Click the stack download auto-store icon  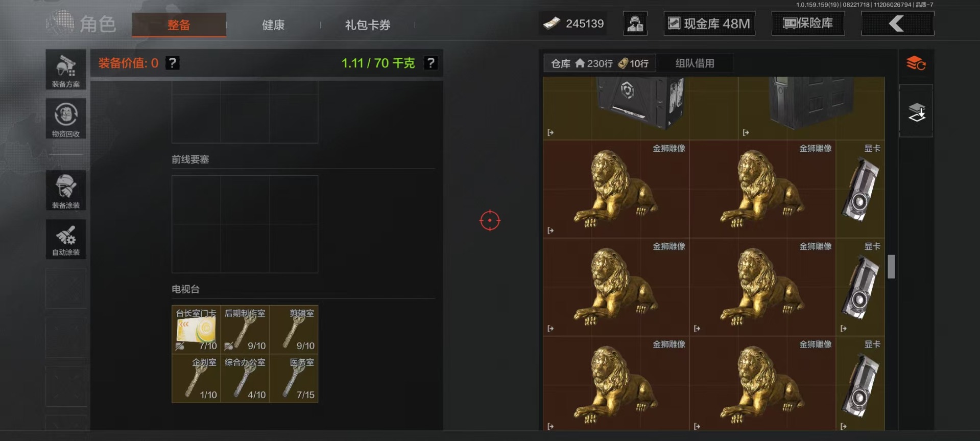pyautogui.click(x=916, y=111)
